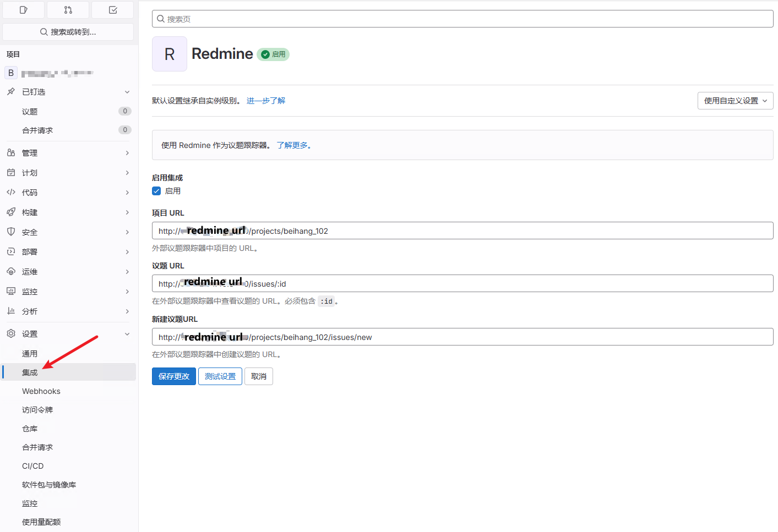Collapse the 已钉选 pinned section

pyautogui.click(x=127, y=92)
